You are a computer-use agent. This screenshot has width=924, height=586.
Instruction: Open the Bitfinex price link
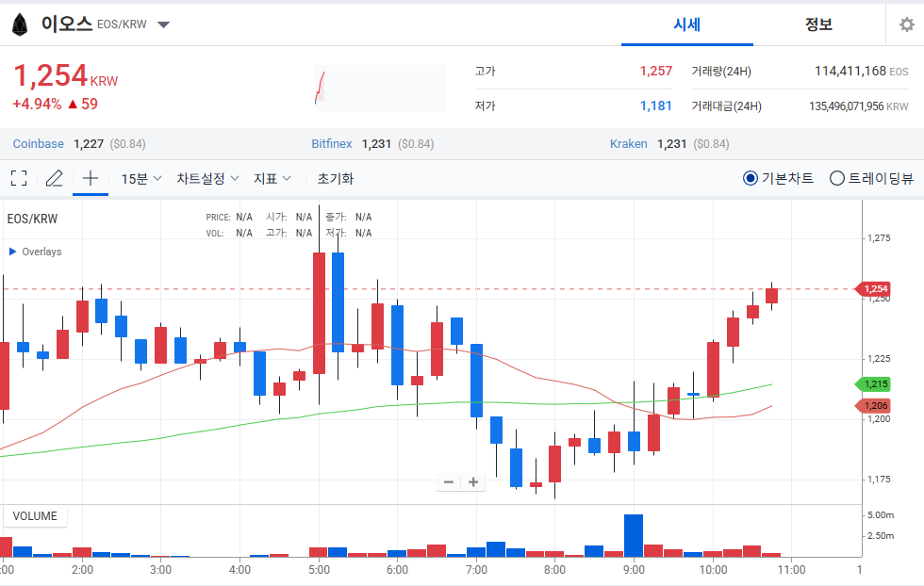click(332, 144)
